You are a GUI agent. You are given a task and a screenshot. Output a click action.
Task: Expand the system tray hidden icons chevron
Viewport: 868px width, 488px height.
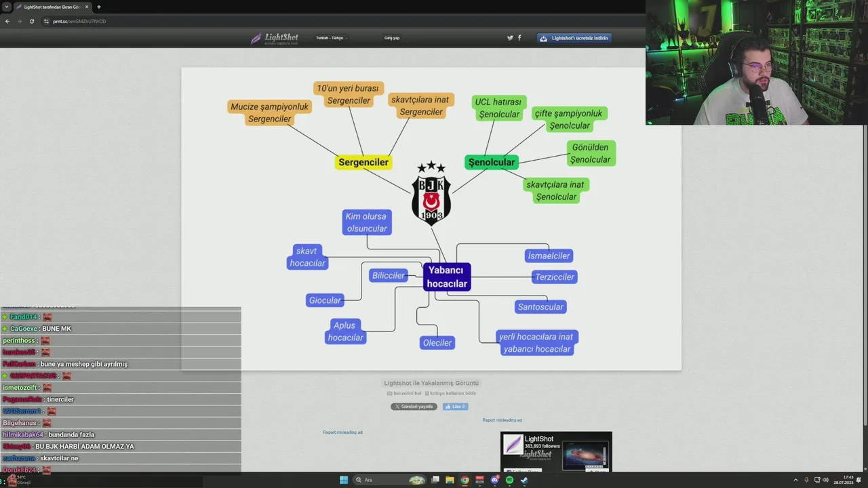[x=795, y=480]
